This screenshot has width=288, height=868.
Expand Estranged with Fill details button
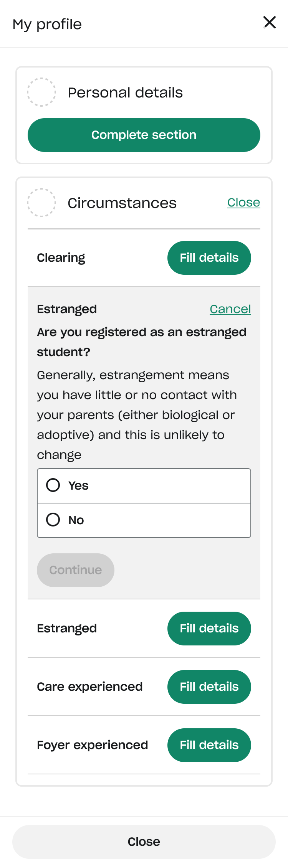pyautogui.click(x=209, y=628)
